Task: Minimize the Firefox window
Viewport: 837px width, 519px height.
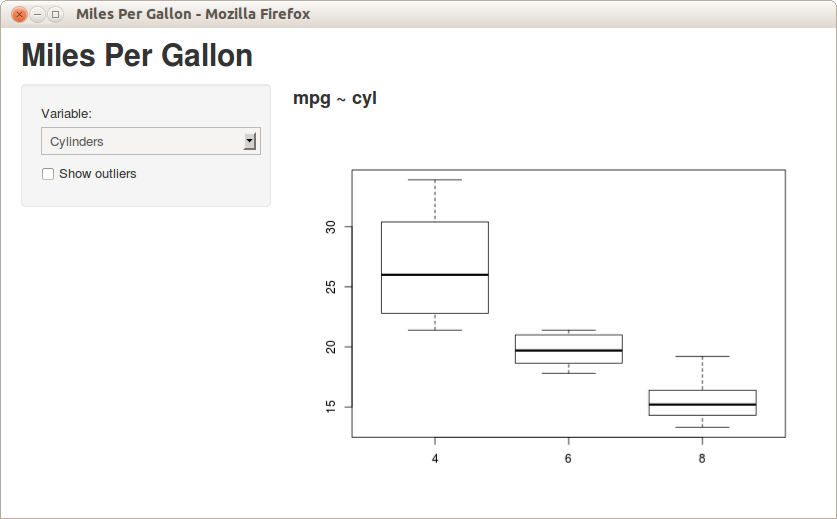Action: [x=37, y=14]
